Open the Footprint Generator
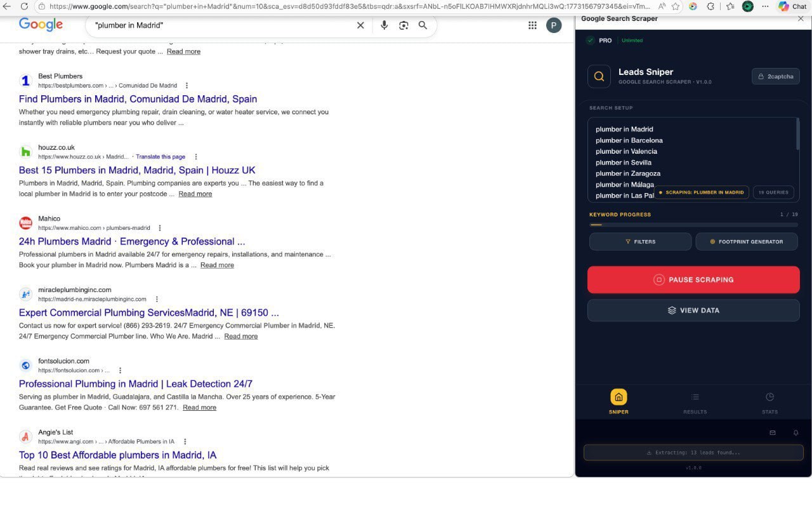Viewport: 812px width, 508px height. coord(747,241)
